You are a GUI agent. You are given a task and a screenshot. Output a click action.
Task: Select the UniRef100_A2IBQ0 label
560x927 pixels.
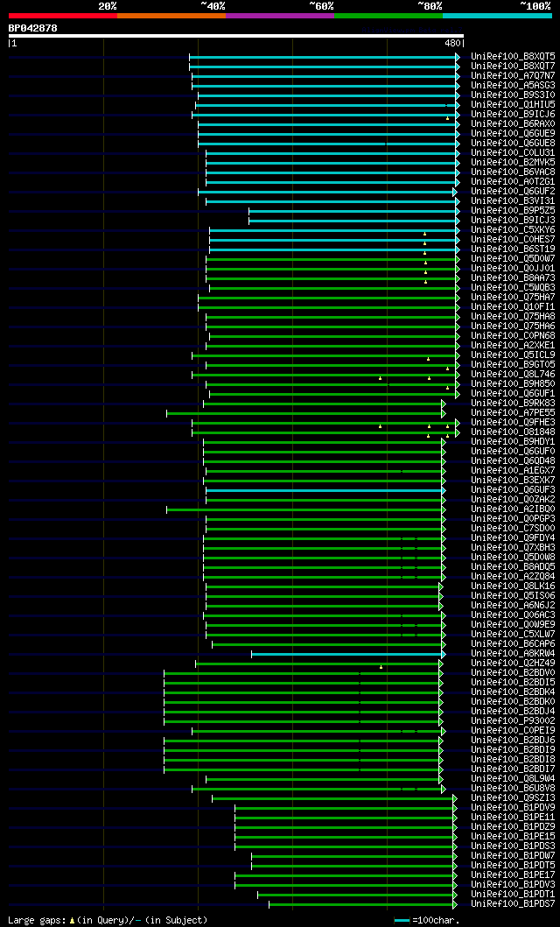pos(513,509)
